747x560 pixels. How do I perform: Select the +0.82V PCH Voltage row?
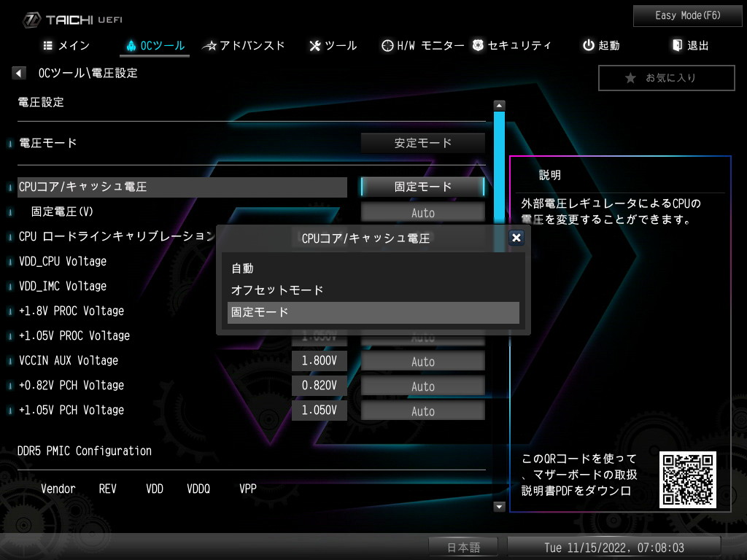[71, 385]
